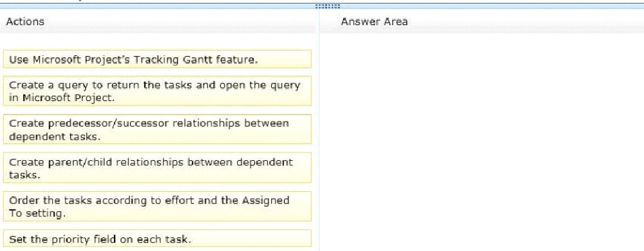Select the 'Set the priority field' action

click(x=157, y=239)
